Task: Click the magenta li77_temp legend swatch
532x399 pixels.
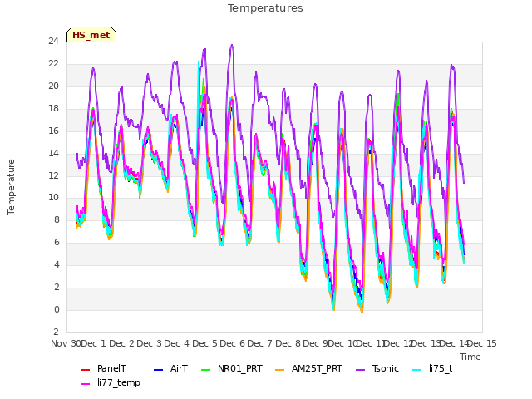Action: [85, 384]
